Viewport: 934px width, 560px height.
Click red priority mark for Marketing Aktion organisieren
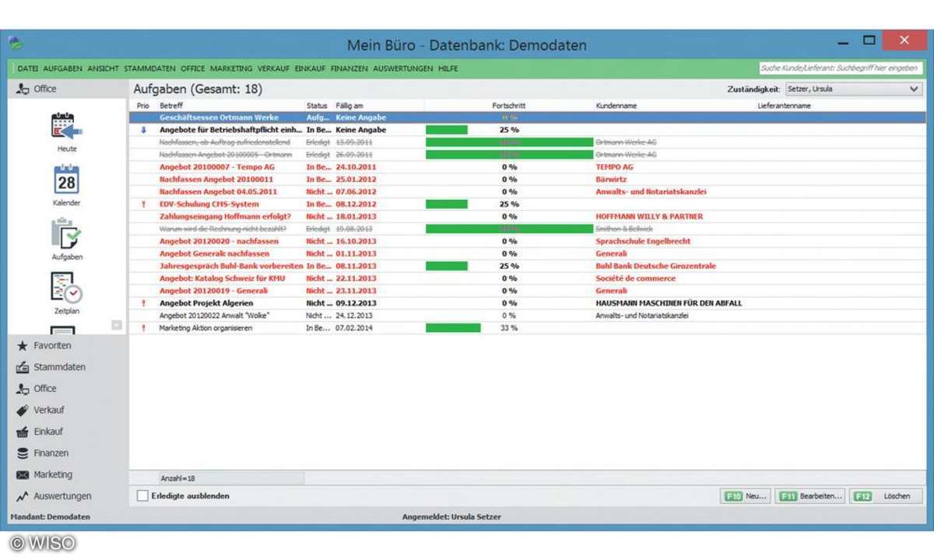pos(142,328)
